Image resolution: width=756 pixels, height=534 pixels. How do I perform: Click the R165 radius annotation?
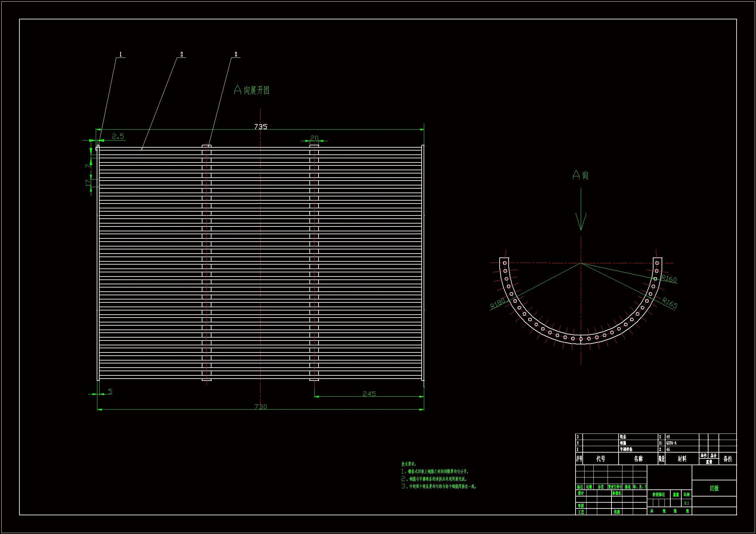669,303
